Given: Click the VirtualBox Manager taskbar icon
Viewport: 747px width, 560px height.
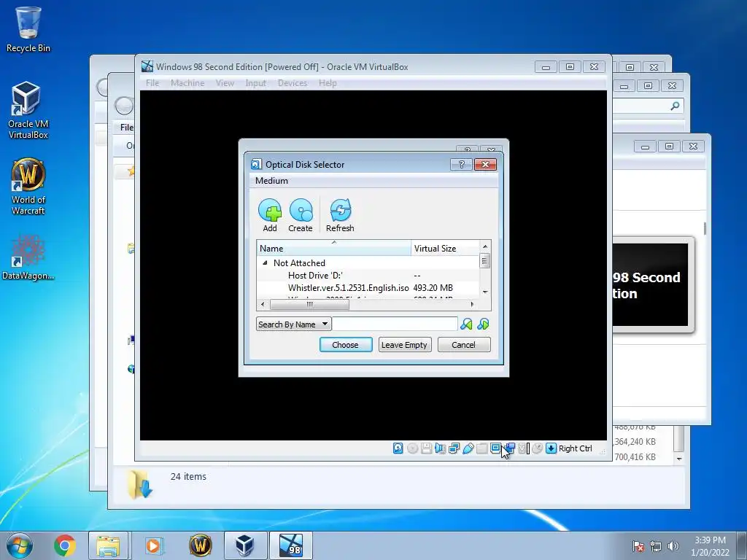Looking at the screenshot, I should click(245, 545).
